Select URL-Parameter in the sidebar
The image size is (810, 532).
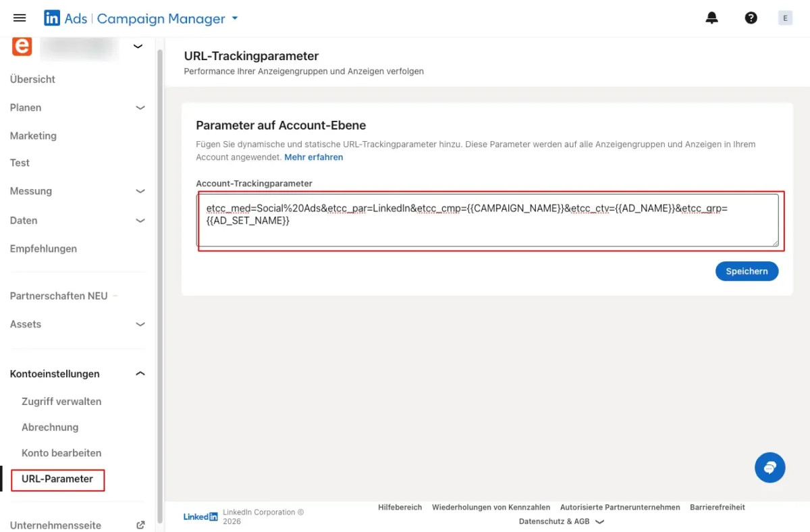pyautogui.click(x=57, y=479)
